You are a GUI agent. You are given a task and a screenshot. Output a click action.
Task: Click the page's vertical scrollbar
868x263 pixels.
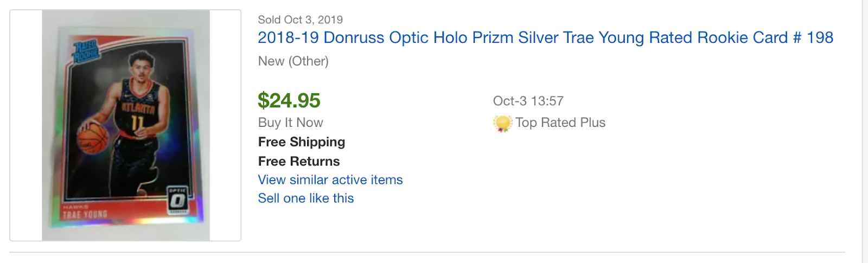point(865,131)
